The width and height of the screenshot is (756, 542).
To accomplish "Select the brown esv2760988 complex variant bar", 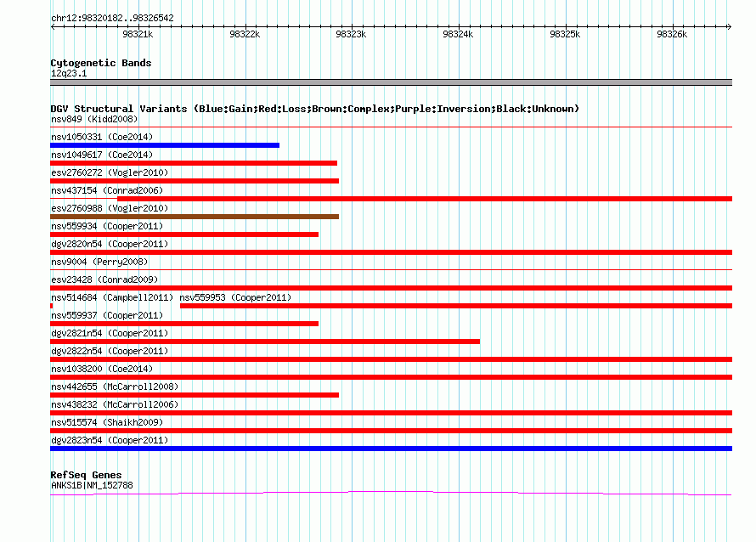I will point(195,217).
